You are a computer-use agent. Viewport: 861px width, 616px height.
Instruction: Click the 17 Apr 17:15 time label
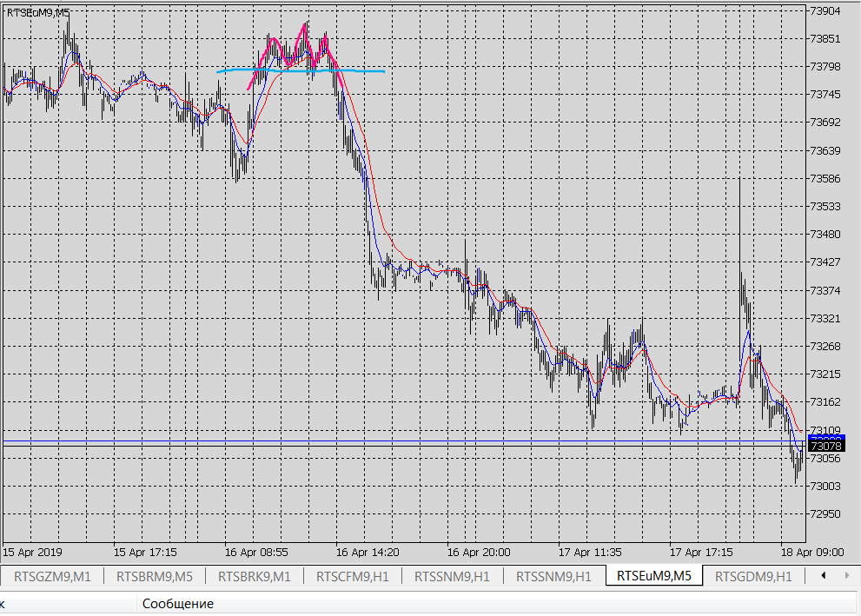[701, 553]
